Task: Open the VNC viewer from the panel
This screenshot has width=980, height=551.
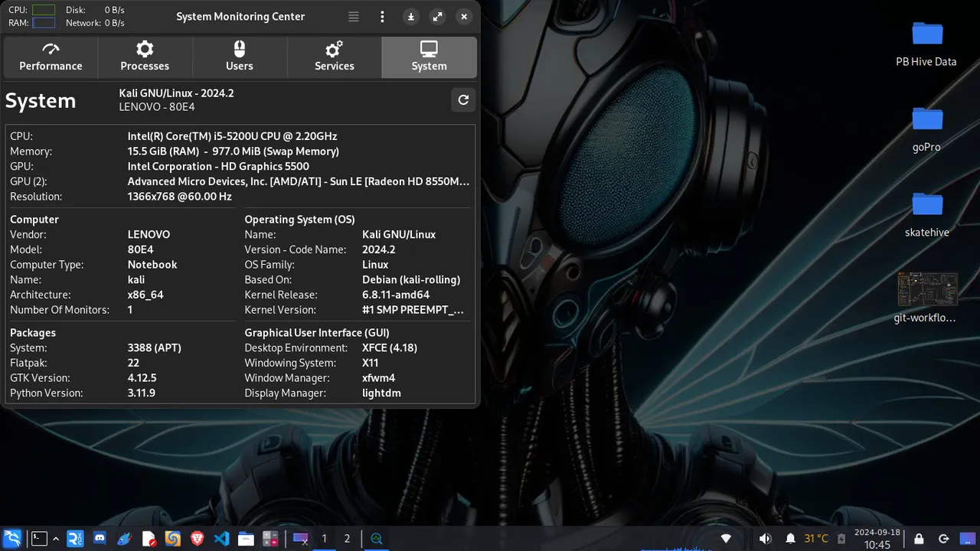Action: (75, 539)
